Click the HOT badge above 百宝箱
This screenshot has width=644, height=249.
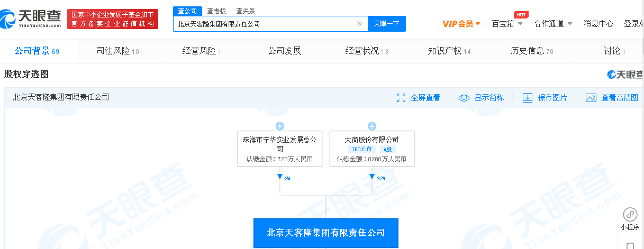(x=521, y=15)
